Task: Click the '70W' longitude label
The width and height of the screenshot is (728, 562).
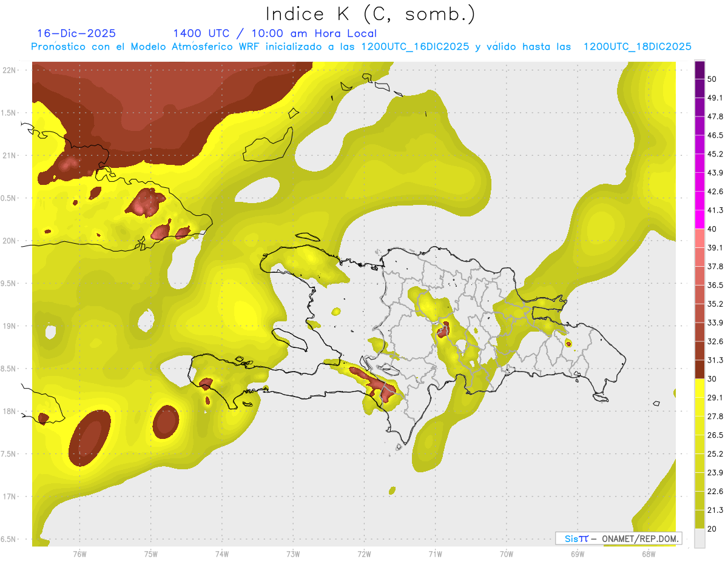Action: pyautogui.click(x=507, y=554)
